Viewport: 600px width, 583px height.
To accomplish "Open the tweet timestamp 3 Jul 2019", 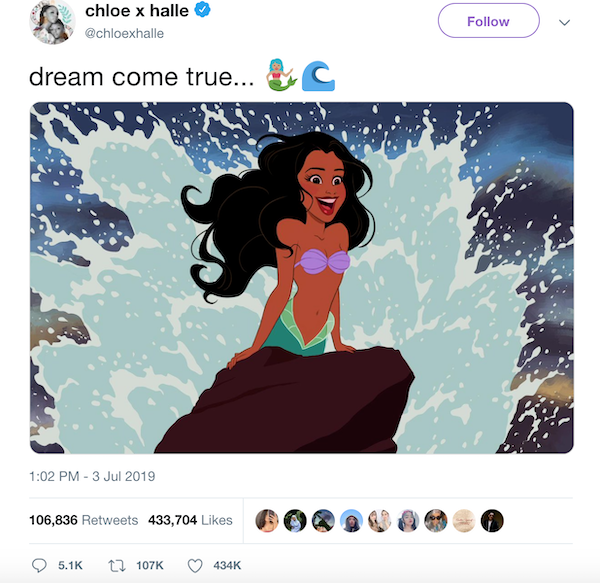I will [92, 475].
